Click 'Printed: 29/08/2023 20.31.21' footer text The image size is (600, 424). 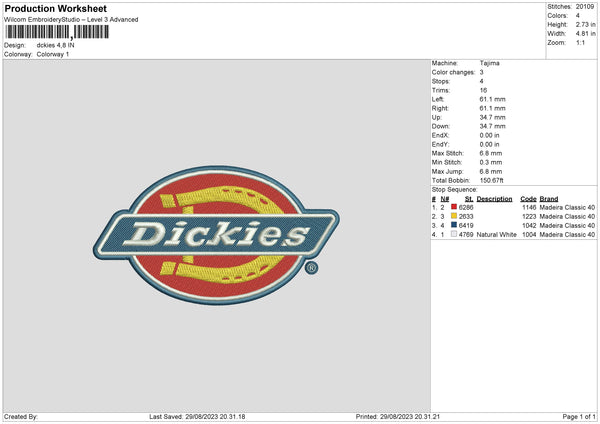(x=398, y=416)
